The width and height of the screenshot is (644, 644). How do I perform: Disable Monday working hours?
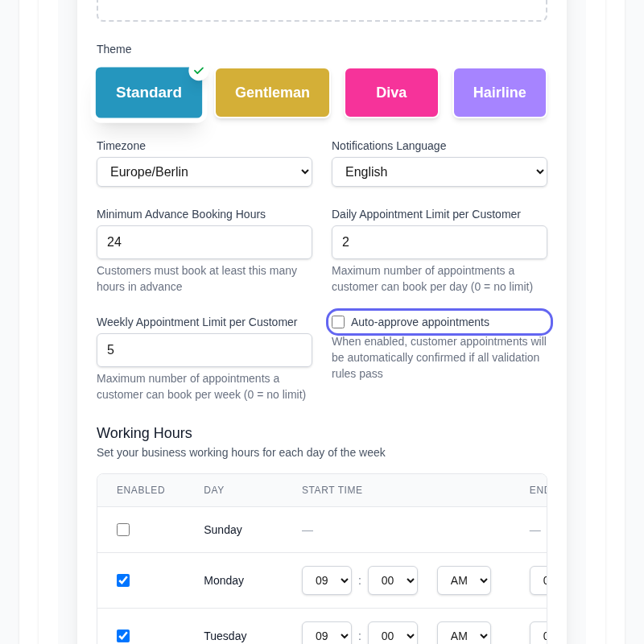(123, 580)
